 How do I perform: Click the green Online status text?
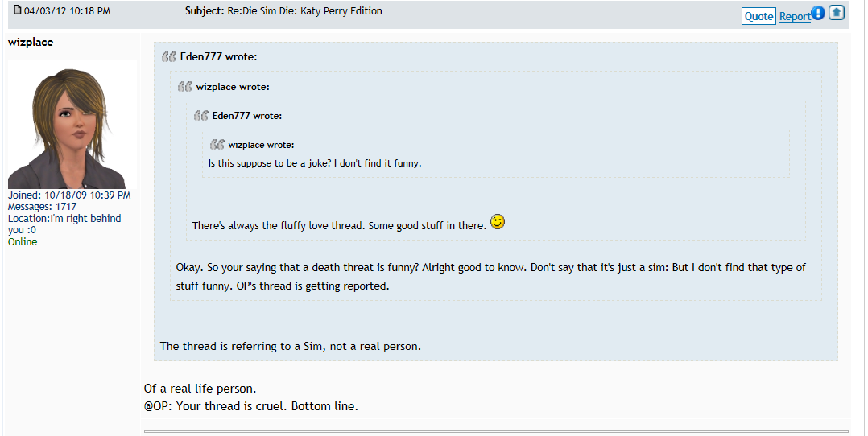tap(23, 242)
